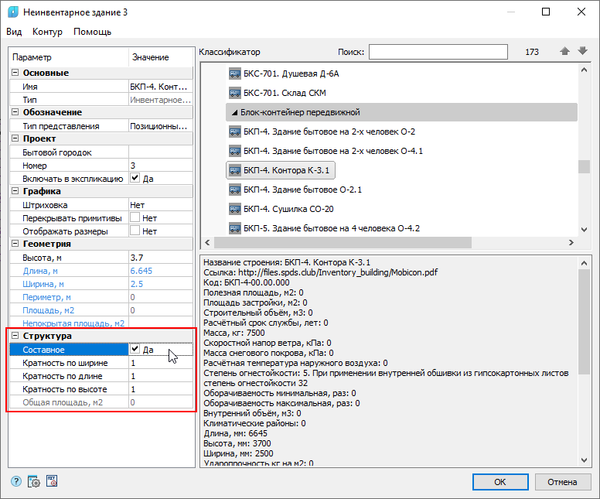Image resolution: width=600 pixels, height=499 pixels.
Task: Toggle the Отображать размеры checkbox
Action: tap(135, 230)
